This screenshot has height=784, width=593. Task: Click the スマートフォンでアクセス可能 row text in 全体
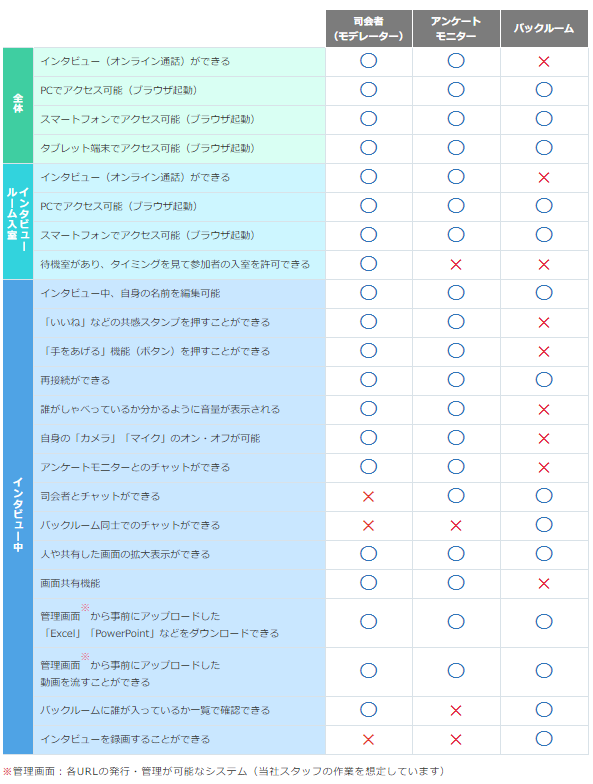pos(148,120)
